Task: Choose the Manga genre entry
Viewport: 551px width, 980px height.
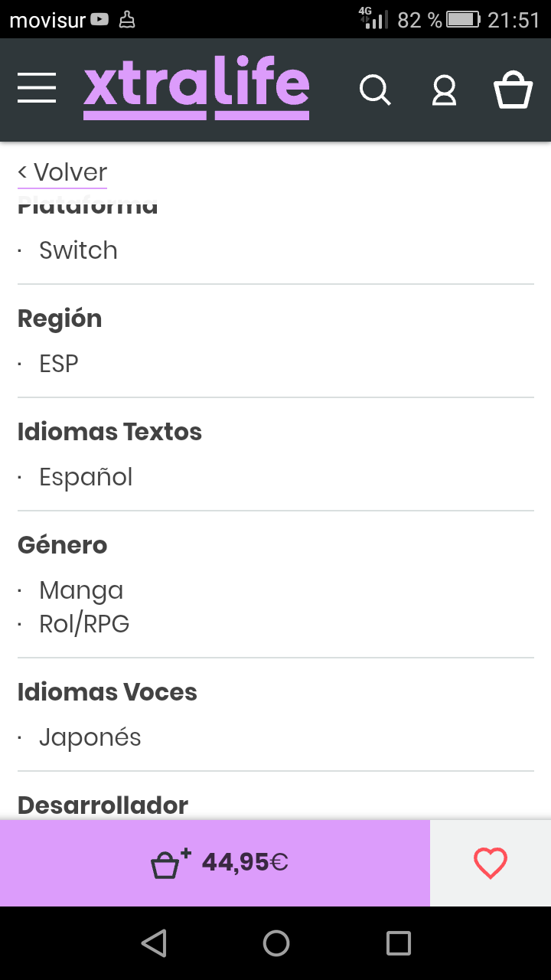Action: (81, 590)
